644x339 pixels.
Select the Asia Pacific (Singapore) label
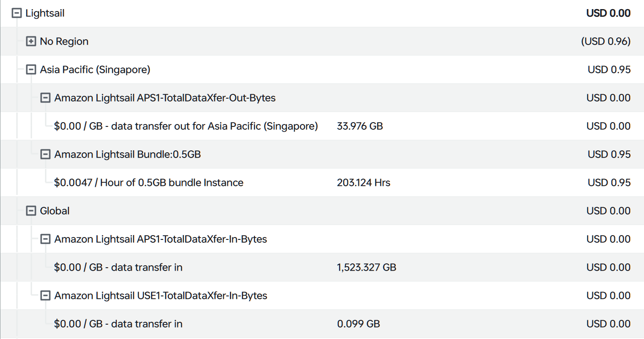95,70
